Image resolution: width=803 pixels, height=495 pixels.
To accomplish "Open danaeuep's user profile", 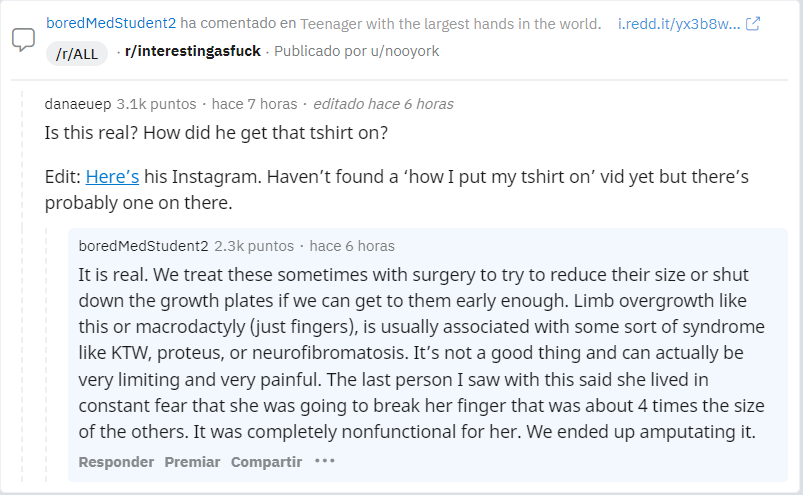I will point(78,103).
